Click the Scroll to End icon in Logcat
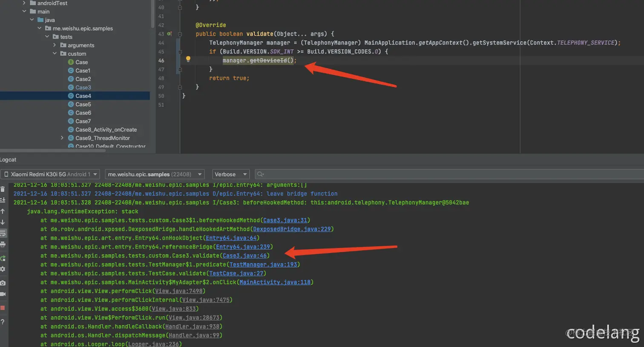 click(x=3, y=200)
